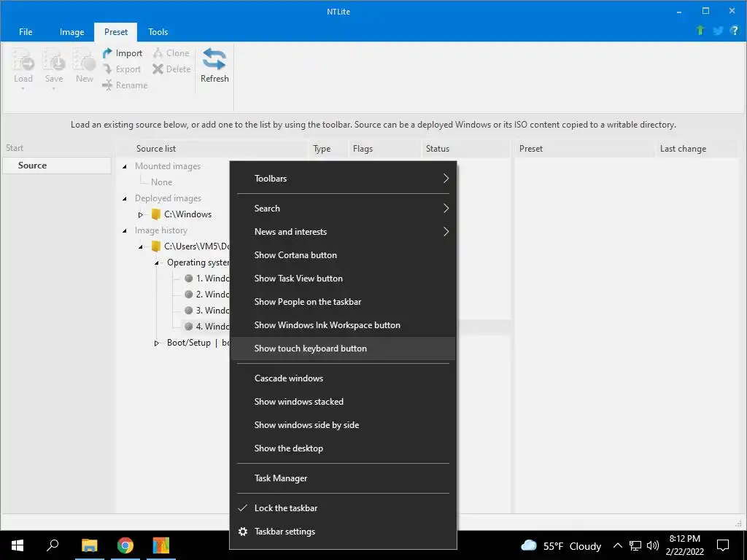Open the File menu
Viewport: 747px width, 560px height.
26,32
